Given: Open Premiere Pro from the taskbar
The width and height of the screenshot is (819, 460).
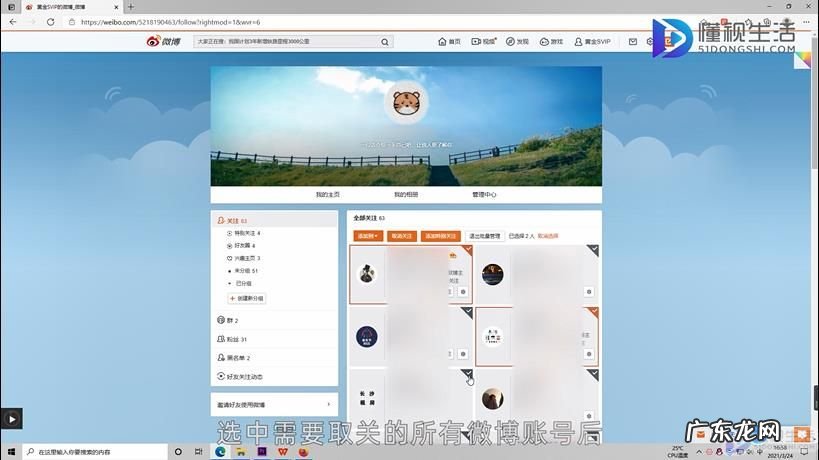Looking at the screenshot, I should pos(262,452).
